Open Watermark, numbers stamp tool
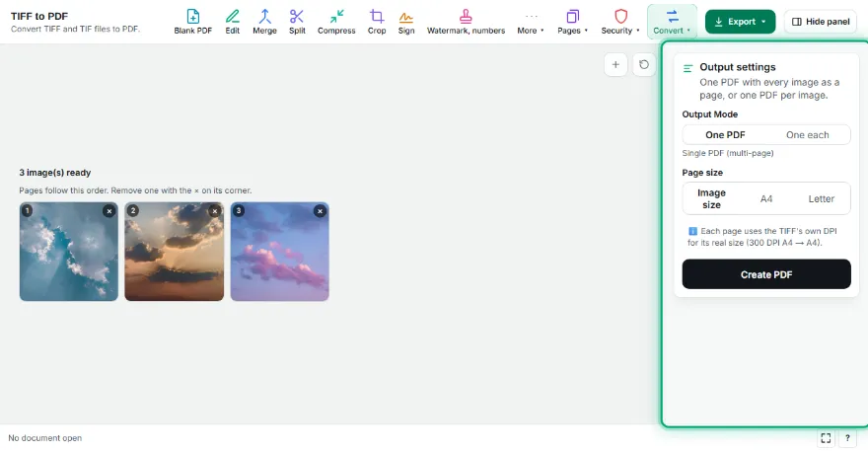 click(x=466, y=22)
